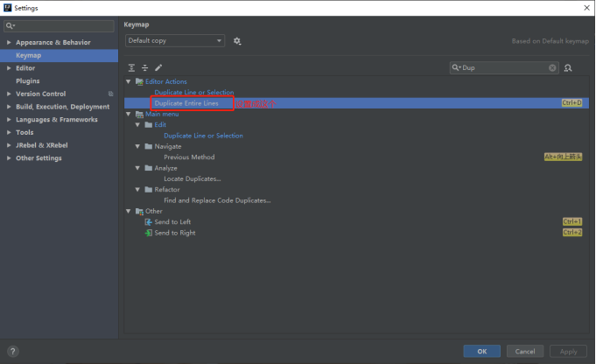Collapse the Refactor subfolder arrow
This screenshot has height=364, width=596.
click(137, 190)
